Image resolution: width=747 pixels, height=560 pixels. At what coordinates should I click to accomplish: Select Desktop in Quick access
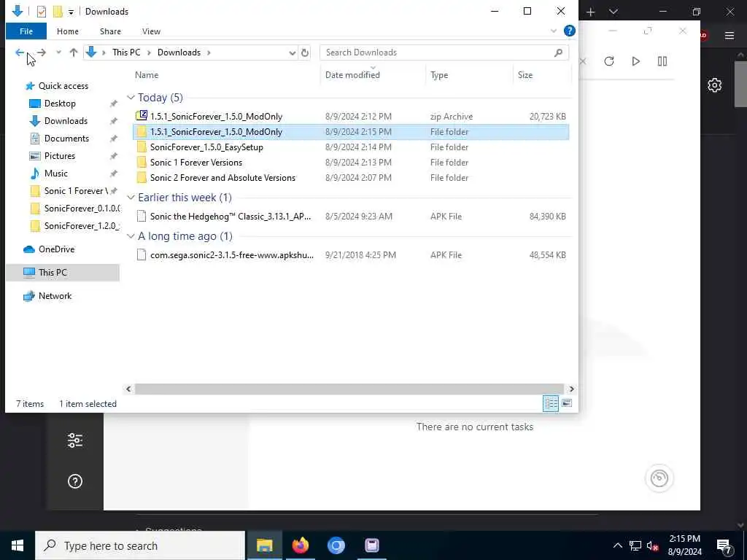coord(60,104)
